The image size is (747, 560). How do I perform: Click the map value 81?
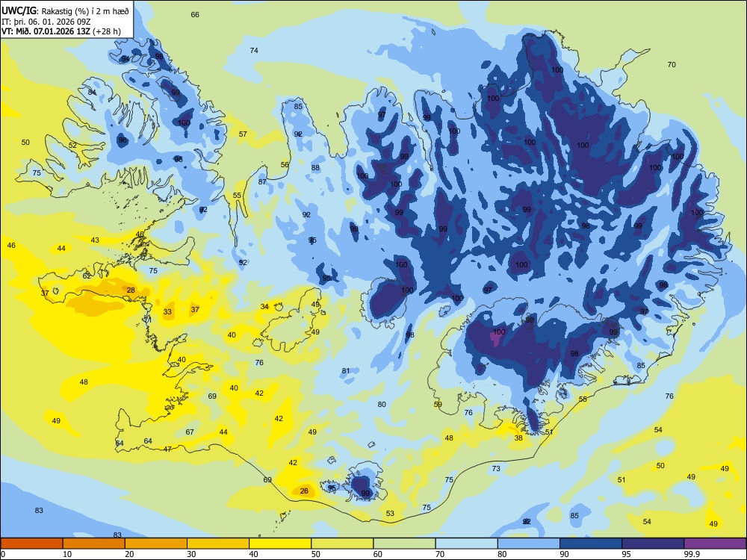346,370
